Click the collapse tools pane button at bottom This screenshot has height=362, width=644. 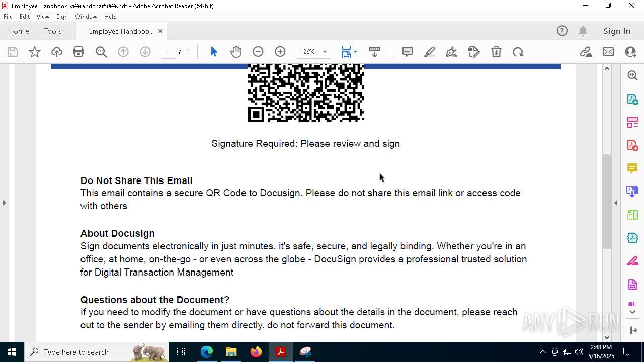(633, 330)
